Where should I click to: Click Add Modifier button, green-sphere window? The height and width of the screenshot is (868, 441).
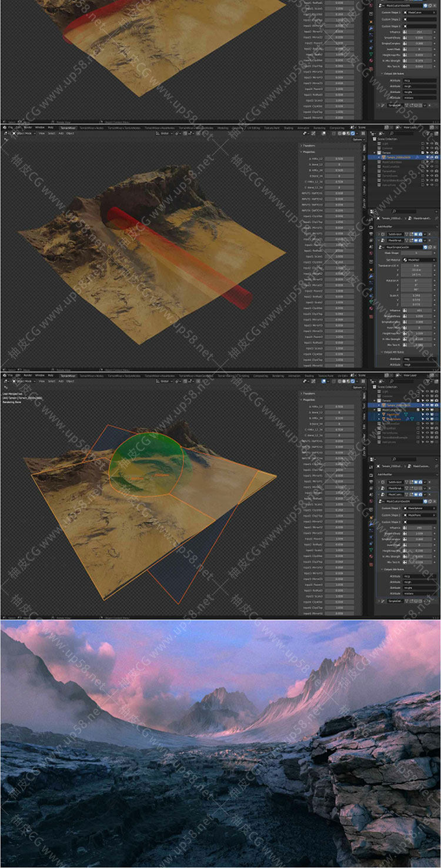[407, 474]
